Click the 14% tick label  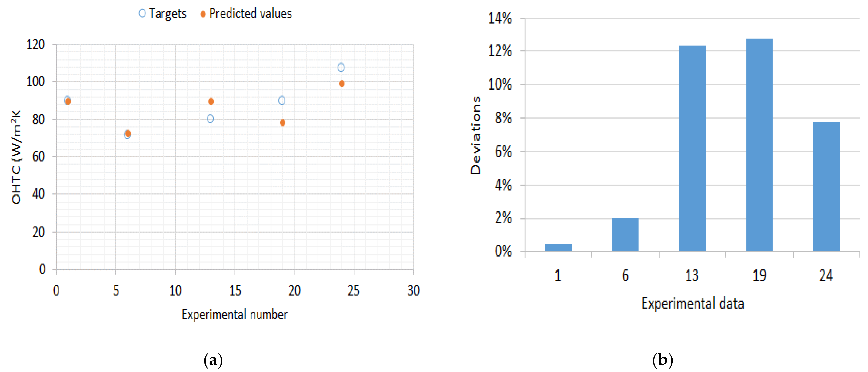[500, 18]
